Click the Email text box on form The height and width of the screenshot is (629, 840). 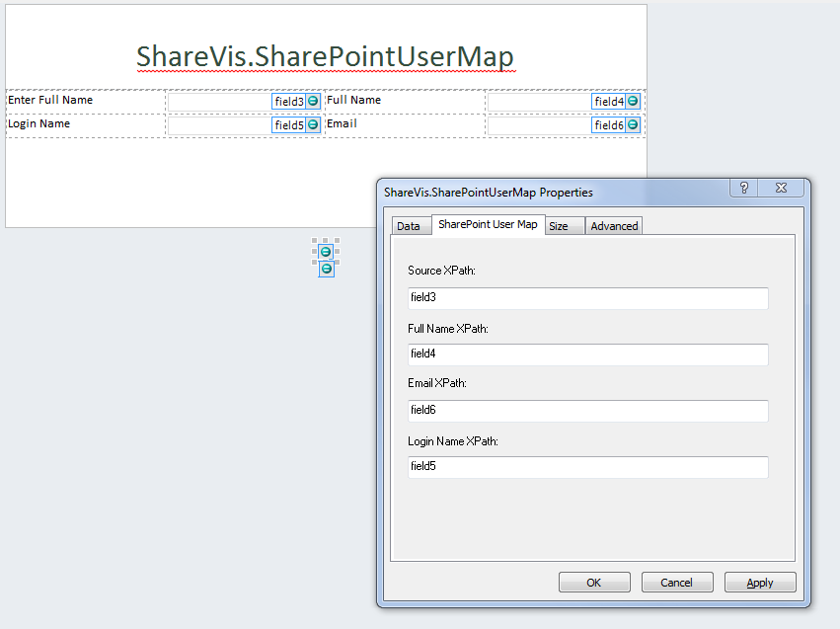(564, 125)
